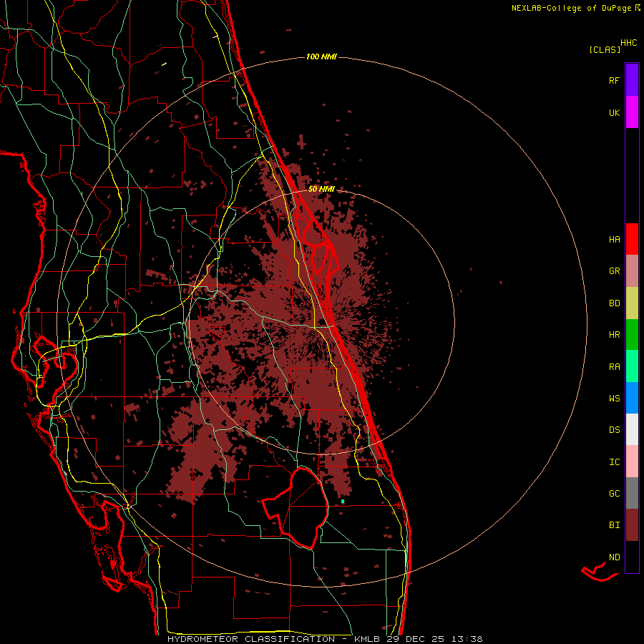This screenshot has width=644, height=644.
Task: Click the ND black legend swatch
Action: [632, 557]
